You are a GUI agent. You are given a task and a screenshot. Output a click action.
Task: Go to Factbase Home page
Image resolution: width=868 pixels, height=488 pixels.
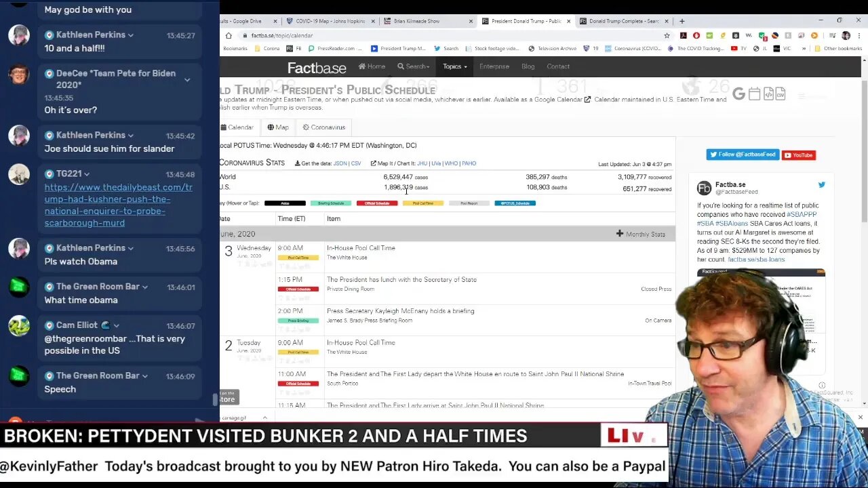372,66
